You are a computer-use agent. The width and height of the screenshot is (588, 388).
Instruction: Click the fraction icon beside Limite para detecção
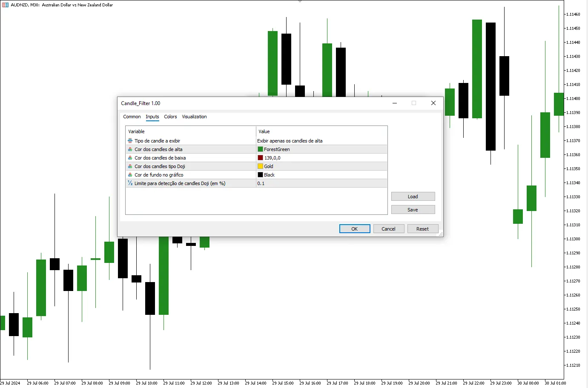point(130,183)
